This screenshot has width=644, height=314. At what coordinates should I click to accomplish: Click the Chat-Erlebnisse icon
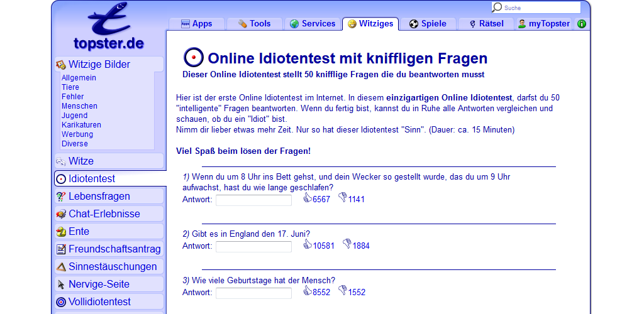[61, 214]
